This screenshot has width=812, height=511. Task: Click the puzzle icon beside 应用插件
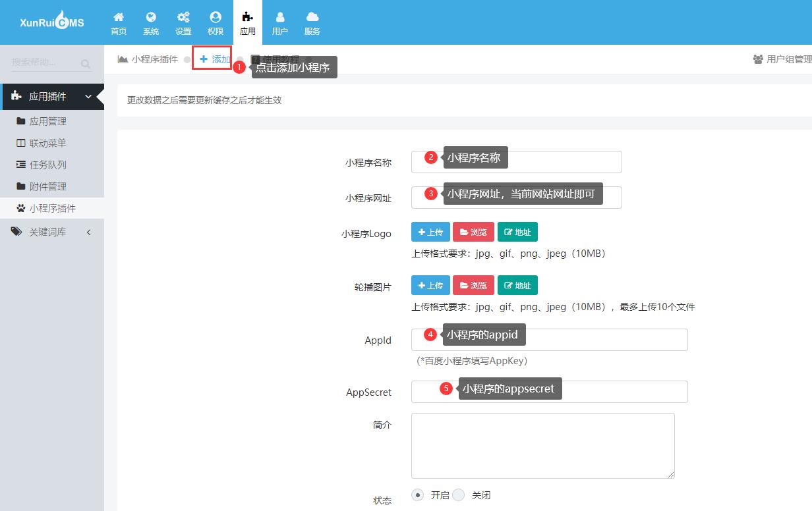[x=16, y=96]
